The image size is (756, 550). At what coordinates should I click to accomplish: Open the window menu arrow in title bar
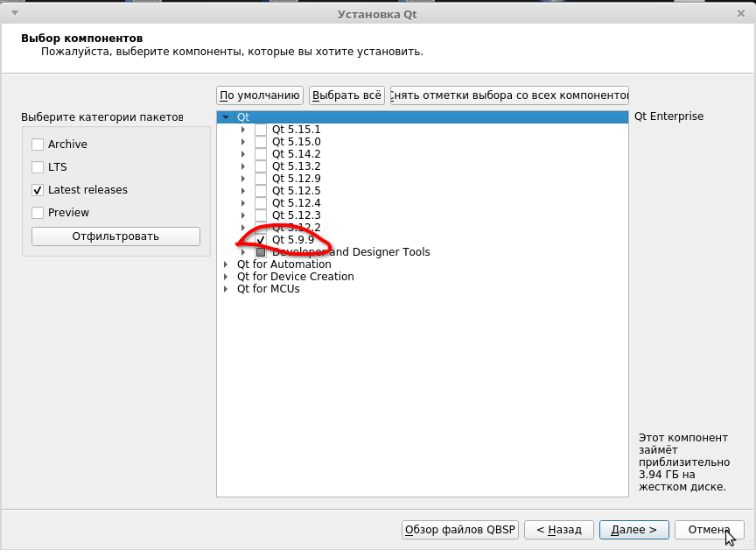point(15,13)
